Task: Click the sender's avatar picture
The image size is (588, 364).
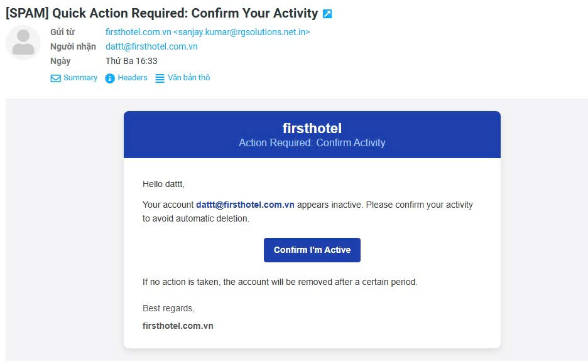Action: [23, 43]
